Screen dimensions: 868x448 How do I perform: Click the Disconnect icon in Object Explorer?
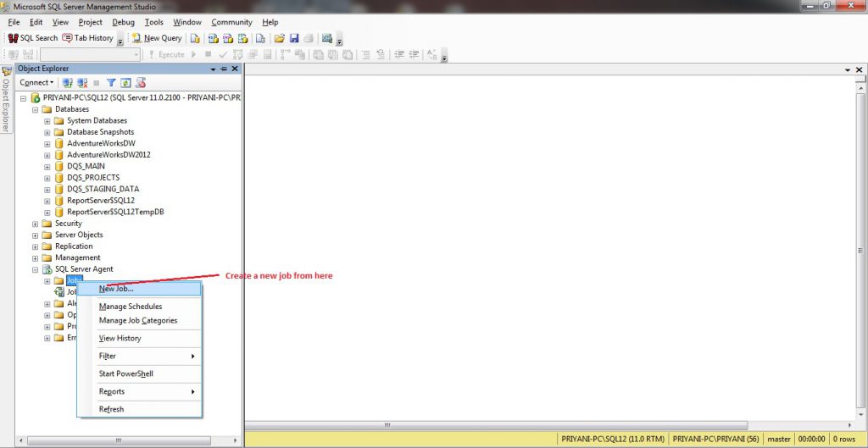(82, 83)
